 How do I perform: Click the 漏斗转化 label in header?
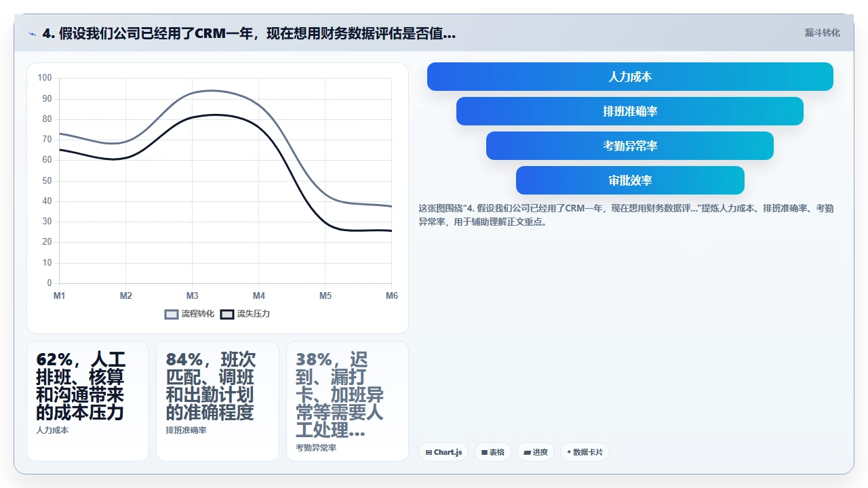pos(822,33)
